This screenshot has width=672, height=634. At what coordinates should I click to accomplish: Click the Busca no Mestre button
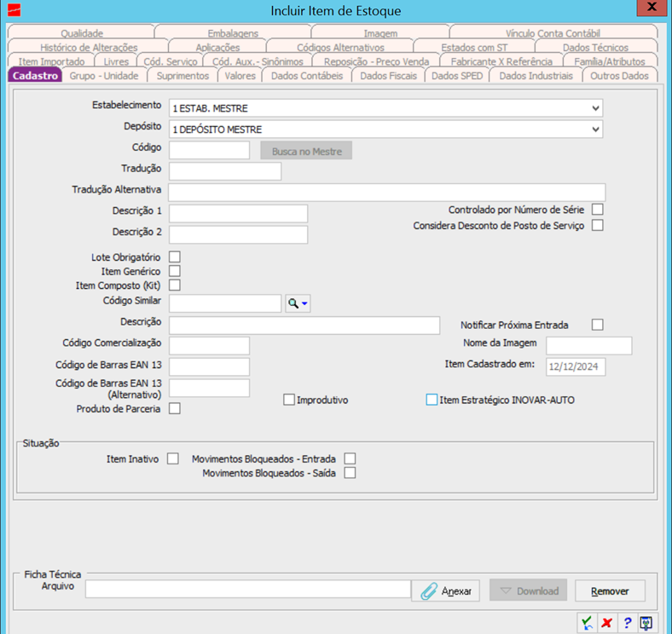pos(306,151)
